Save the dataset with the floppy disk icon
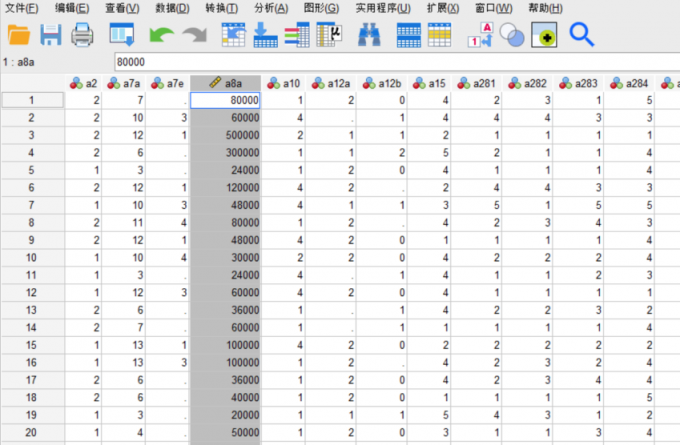Viewport: 680px width, 445px height. click(50, 35)
